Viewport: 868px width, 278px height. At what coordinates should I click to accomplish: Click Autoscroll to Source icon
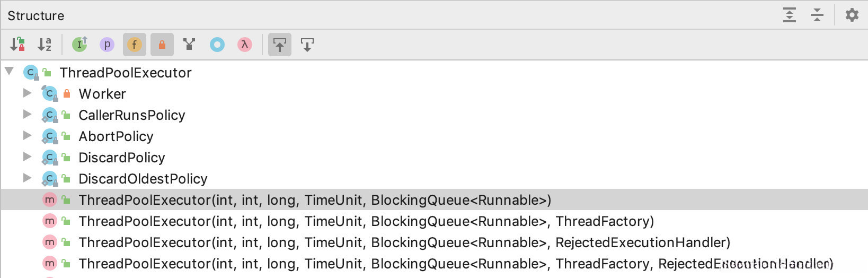(x=280, y=45)
